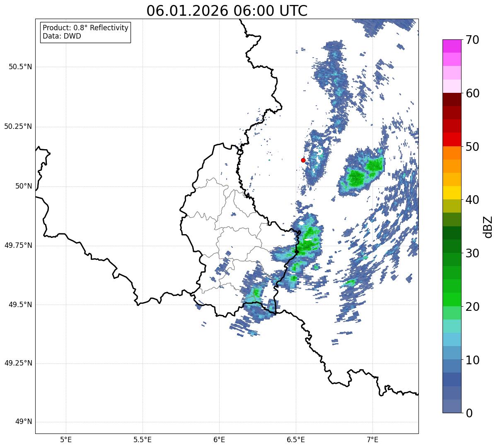Click the 7°E longitude label
This screenshot has width=498, height=448.
coord(372,440)
